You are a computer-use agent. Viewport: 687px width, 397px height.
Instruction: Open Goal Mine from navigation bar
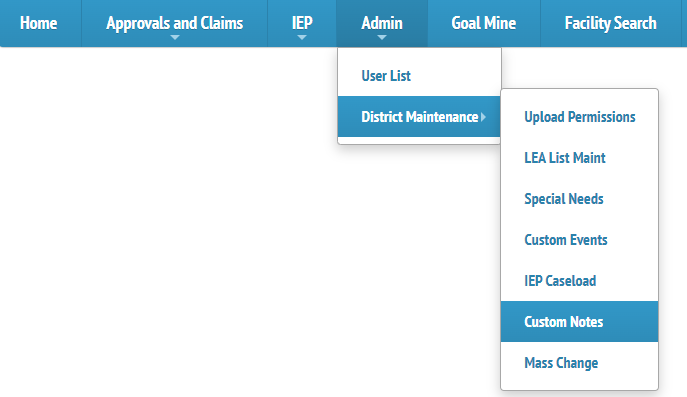pos(484,23)
